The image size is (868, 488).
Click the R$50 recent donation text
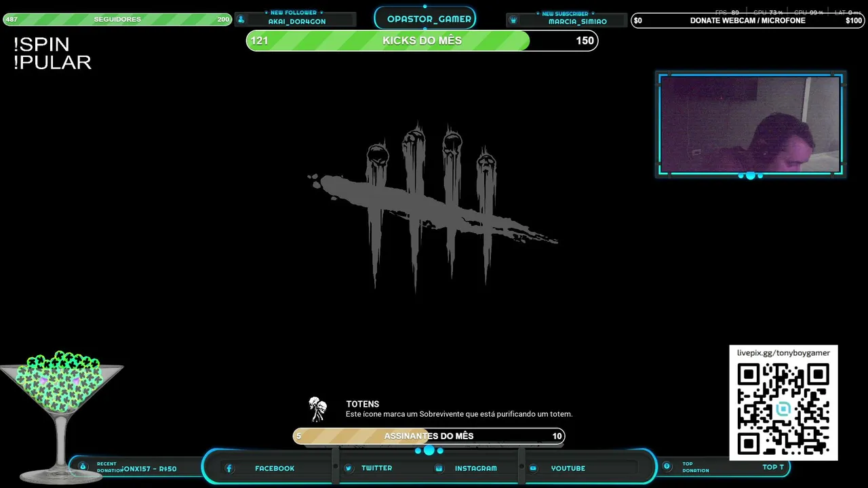pos(167,468)
